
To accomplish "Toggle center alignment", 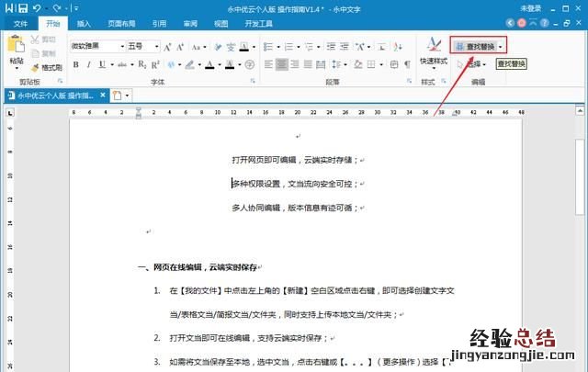I will (x=282, y=64).
